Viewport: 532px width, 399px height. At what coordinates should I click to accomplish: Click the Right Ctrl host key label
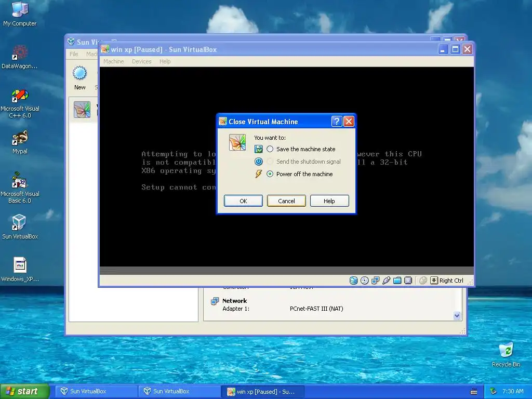451,281
